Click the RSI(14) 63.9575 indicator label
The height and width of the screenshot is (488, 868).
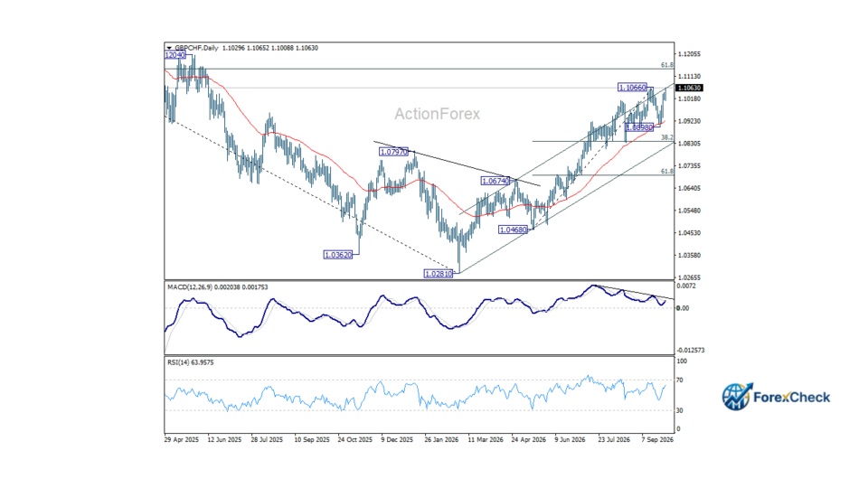click(x=191, y=362)
